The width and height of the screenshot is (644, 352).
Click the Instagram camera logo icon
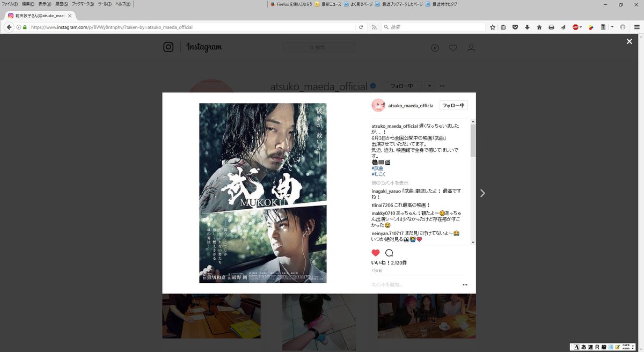point(168,47)
